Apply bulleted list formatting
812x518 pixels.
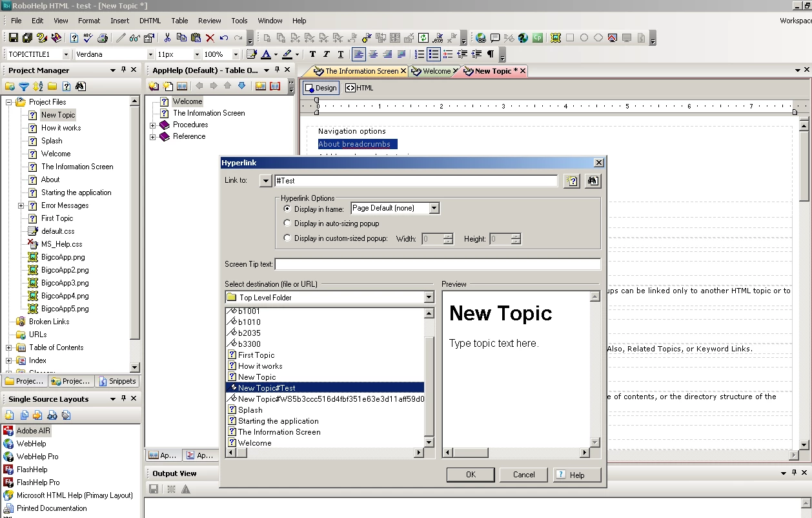pos(434,54)
